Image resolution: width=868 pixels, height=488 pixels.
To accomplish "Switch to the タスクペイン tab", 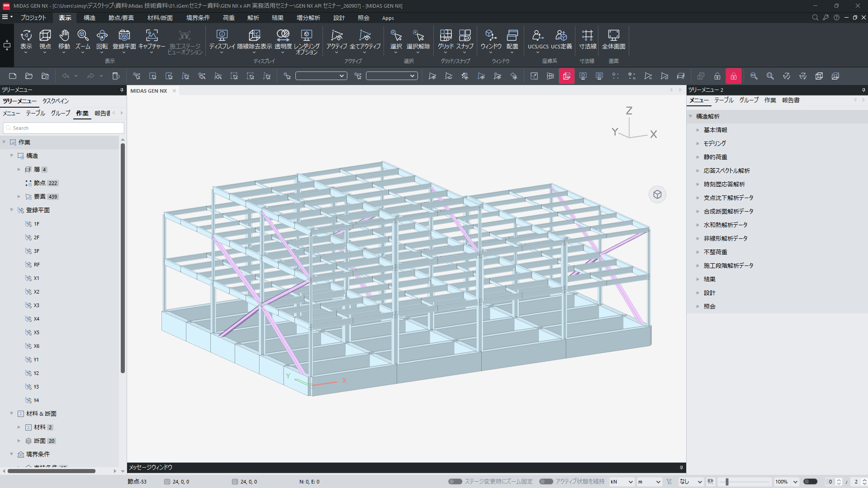I will click(56, 101).
